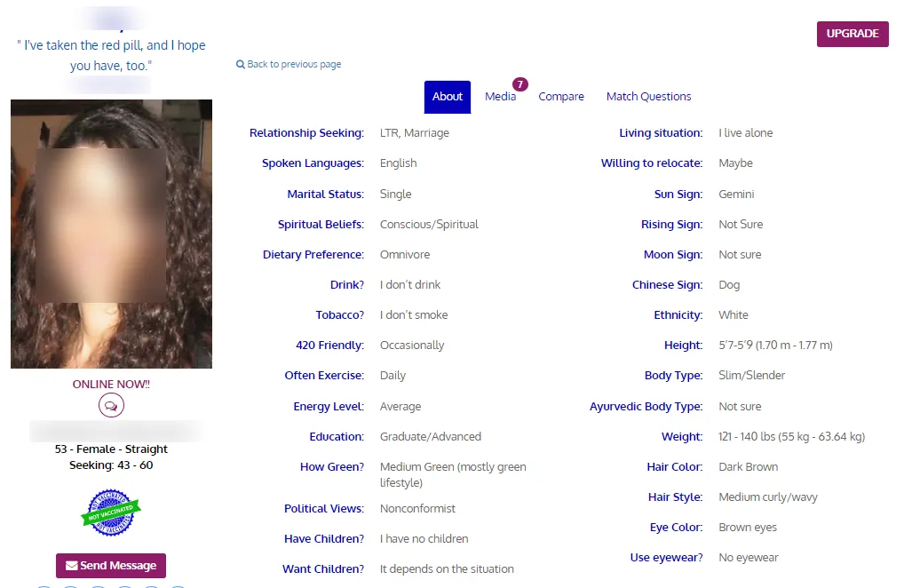Click the ONLINE NOW status text
Screen dimensions: 904x588
111,384
